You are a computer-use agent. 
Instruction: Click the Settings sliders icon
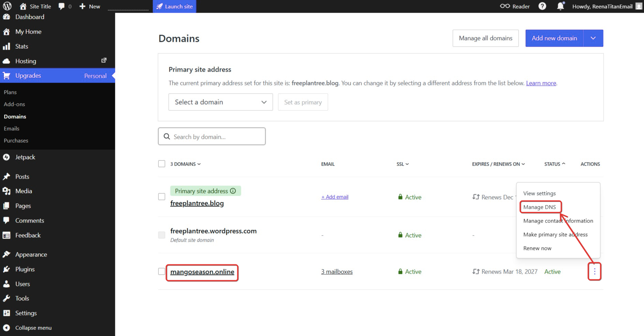pyautogui.click(x=7, y=313)
